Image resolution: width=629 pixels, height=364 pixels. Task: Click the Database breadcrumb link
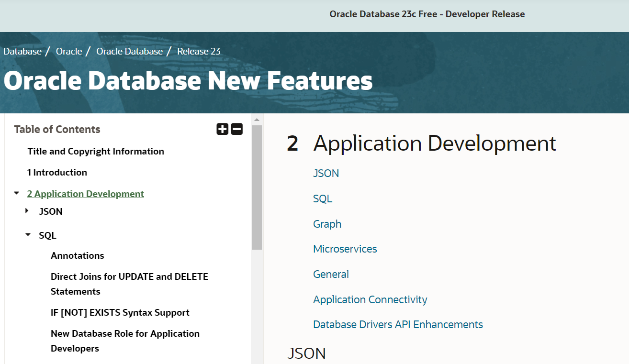point(22,51)
